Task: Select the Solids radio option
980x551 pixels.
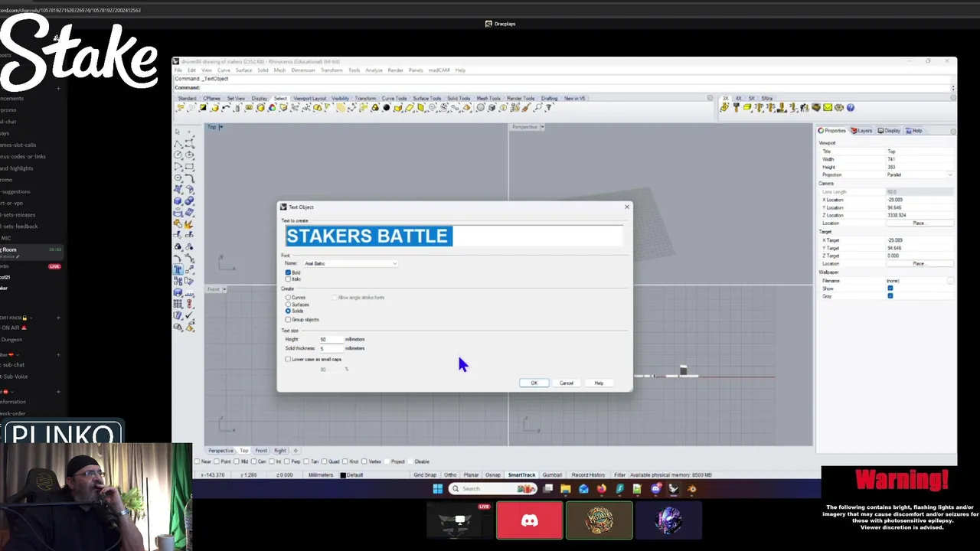Action: (289, 311)
